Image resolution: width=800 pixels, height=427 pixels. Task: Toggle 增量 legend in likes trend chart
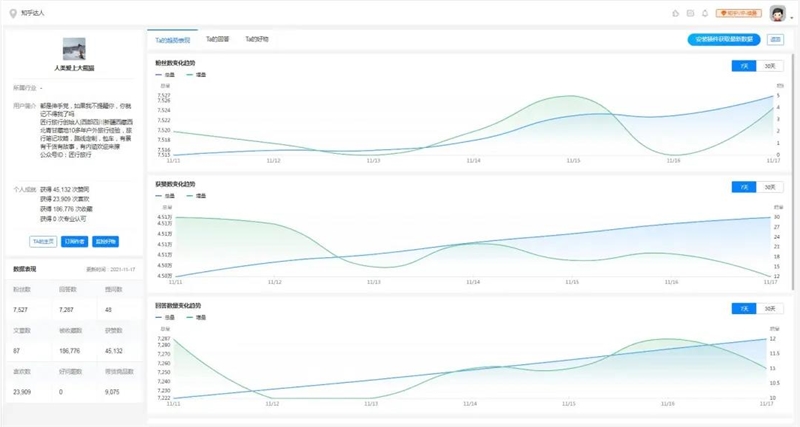[197, 196]
